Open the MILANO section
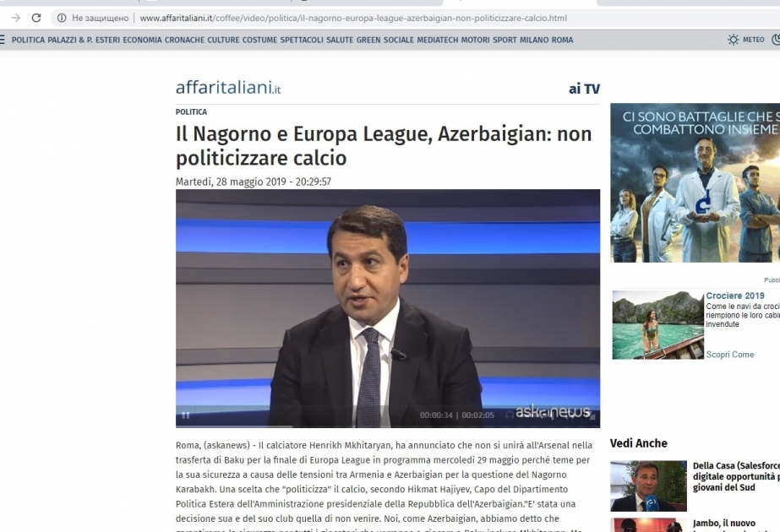The height and width of the screenshot is (532, 780). pyautogui.click(x=534, y=40)
